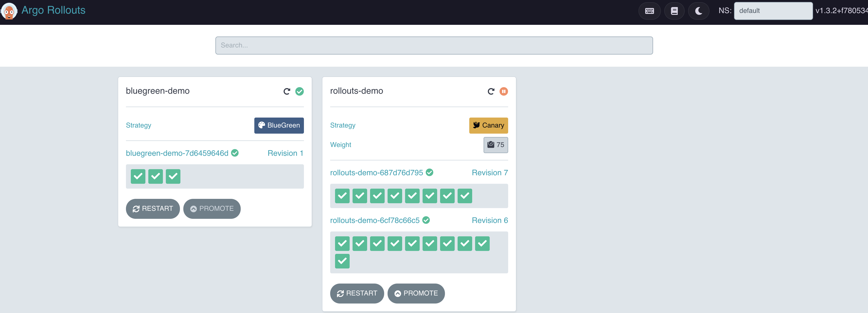The height and width of the screenshot is (313, 868).
Task: Click the Argo Rollouts logo icon
Action: [9, 11]
